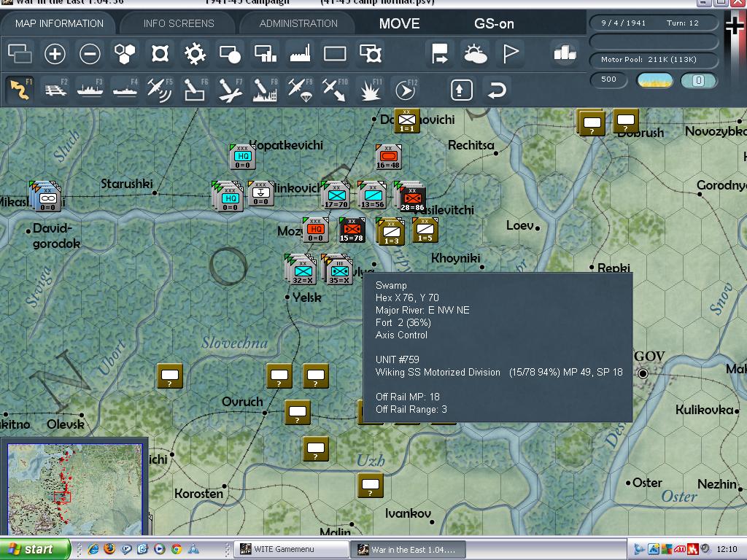Click the rectangle-with-bars toolbar icon
This screenshot has width=747, height=560.
[x=266, y=53]
